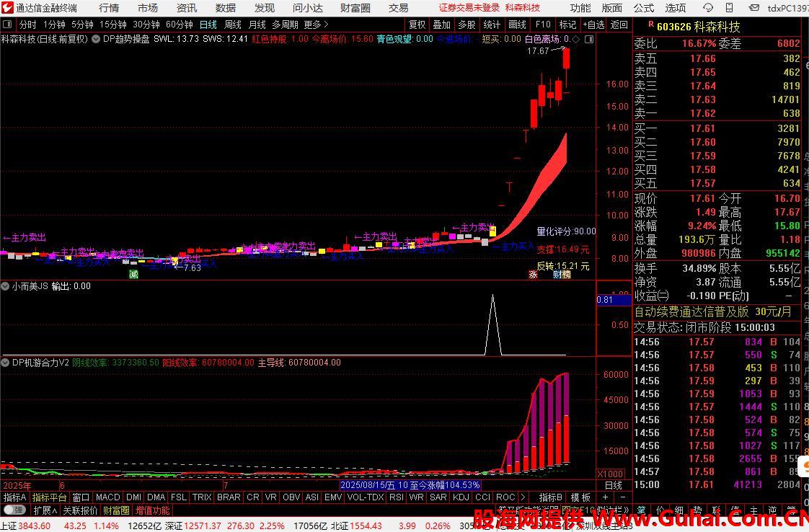
Task: Open the 行情 menu
Action: [108, 8]
